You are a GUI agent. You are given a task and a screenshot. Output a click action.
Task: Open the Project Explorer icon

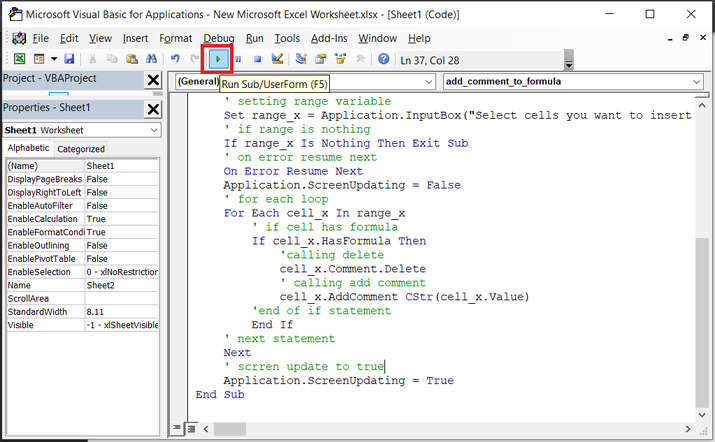click(x=301, y=59)
